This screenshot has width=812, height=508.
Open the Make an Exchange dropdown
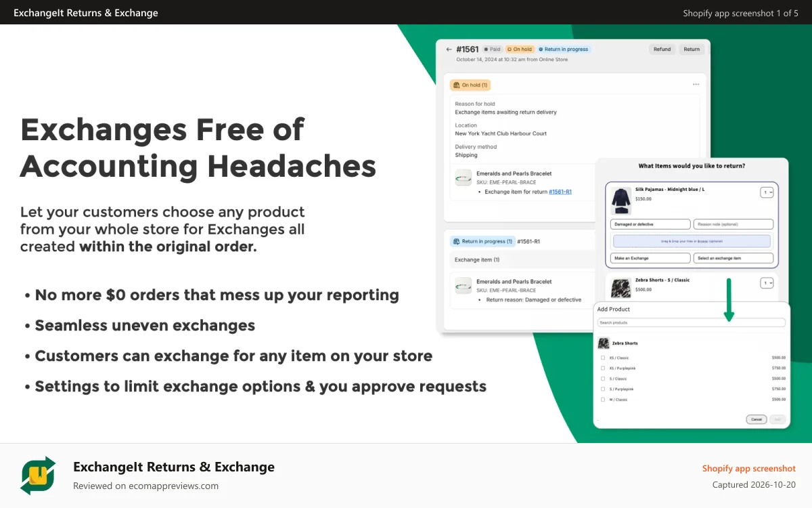(650, 258)
